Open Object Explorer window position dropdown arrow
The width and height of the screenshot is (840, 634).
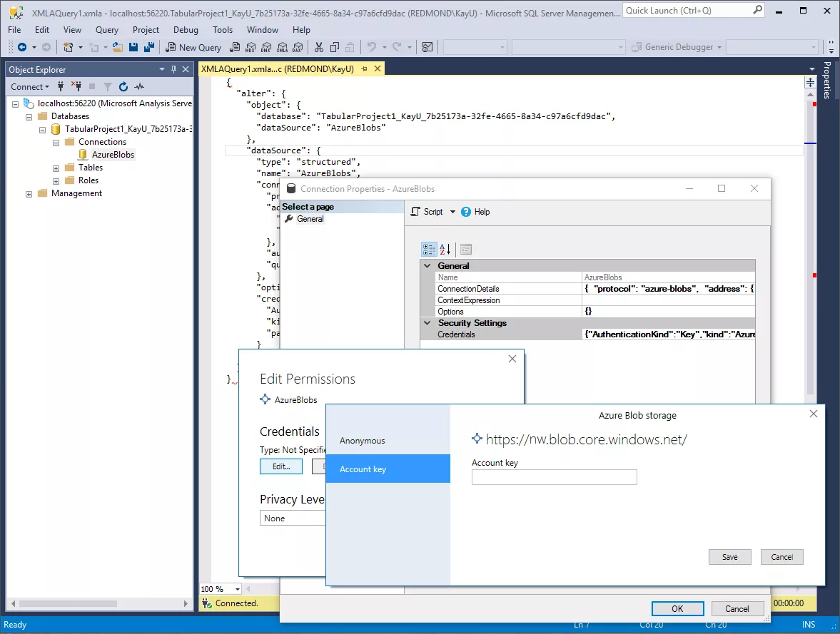pos(162,69)
